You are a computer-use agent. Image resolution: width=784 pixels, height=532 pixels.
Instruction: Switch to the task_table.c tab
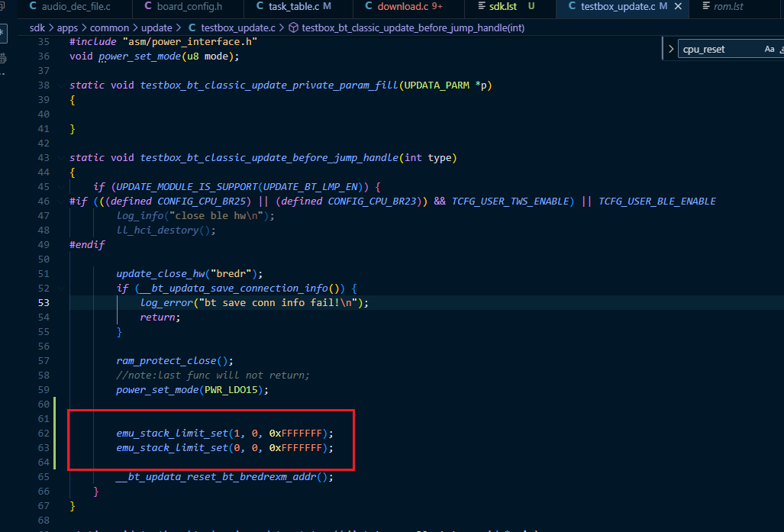click(298, 7)
